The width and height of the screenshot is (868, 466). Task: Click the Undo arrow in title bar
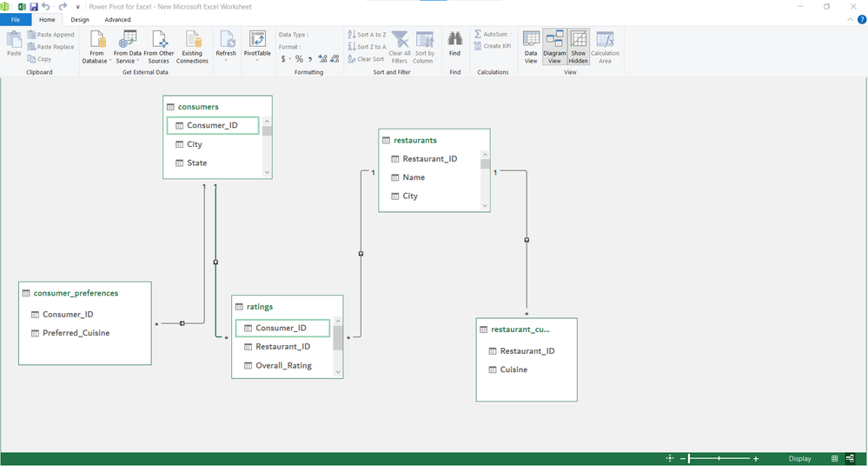point(46,7)
